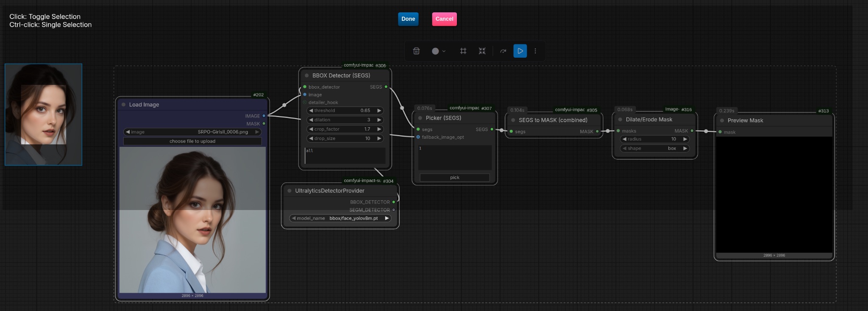Toggle collapse dot on Preview Mask node
The width and height of the screenshot is (868, 311).
pos(722,120)
